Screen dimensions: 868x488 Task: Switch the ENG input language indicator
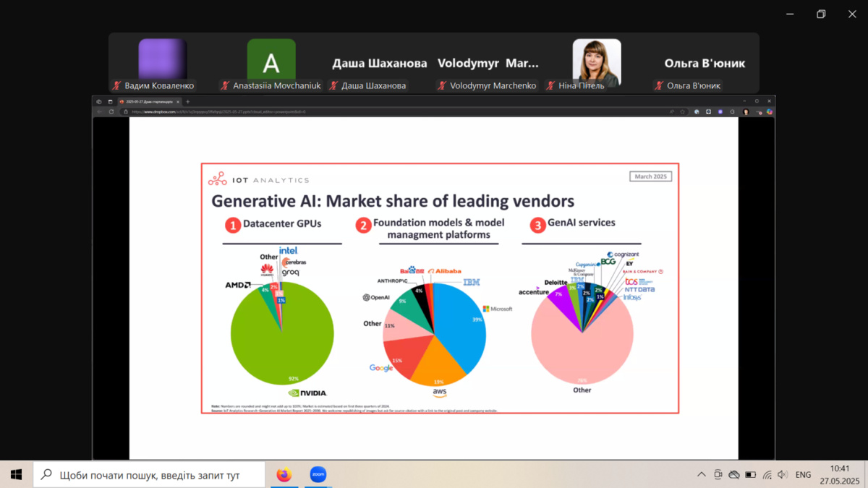click(803, 475)
